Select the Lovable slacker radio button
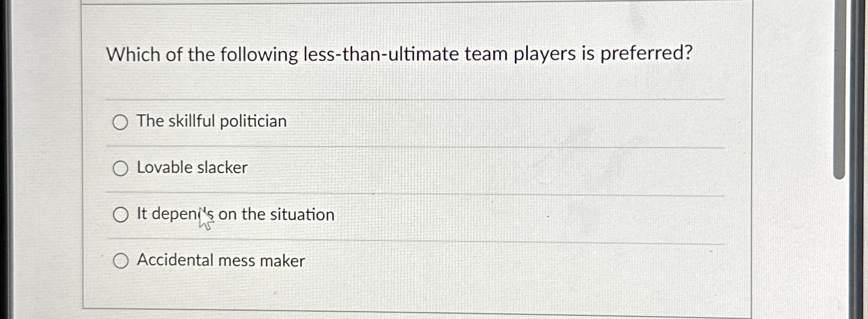The width and height of the screenshot is (868, 319). pos(121,167)
